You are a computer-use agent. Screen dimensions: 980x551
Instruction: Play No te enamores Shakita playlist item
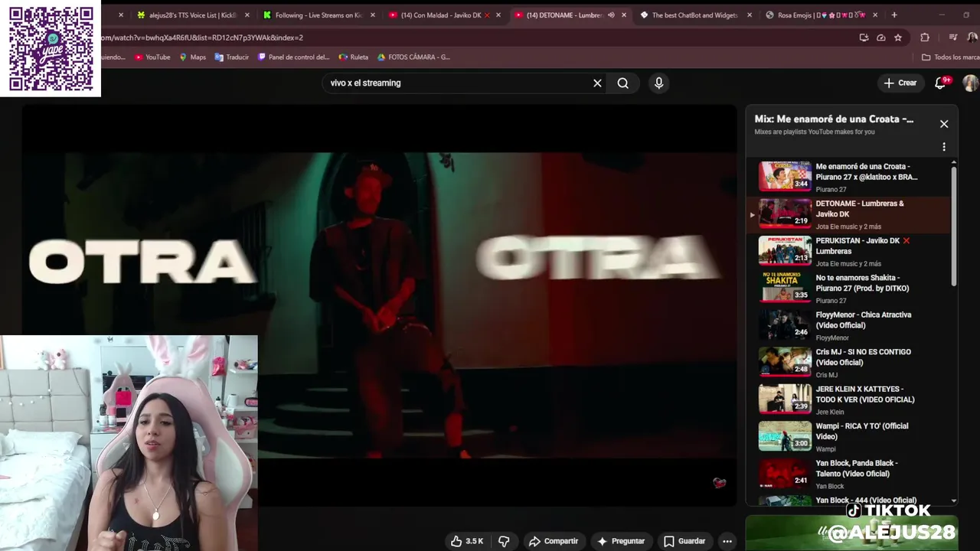(x=848, y=289)
